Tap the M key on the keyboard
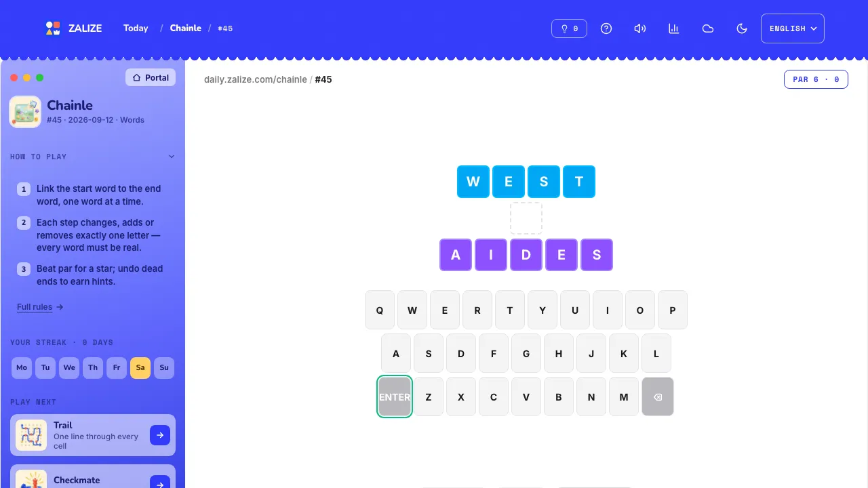 tap(624, 396)
